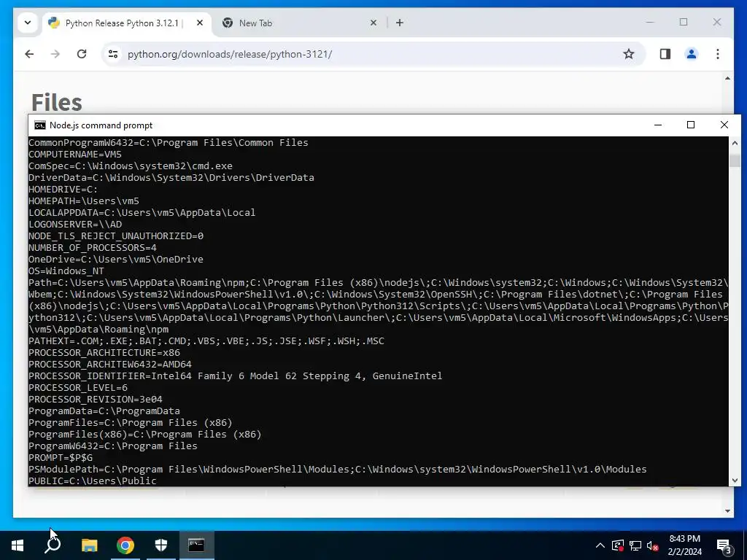Minimize the Node.js command prompt window
This screenshot has height=560, width=747.
coord(658,125)
